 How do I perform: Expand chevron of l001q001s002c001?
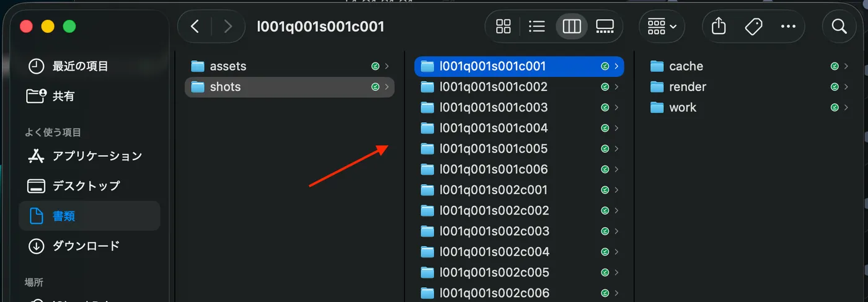616,190
